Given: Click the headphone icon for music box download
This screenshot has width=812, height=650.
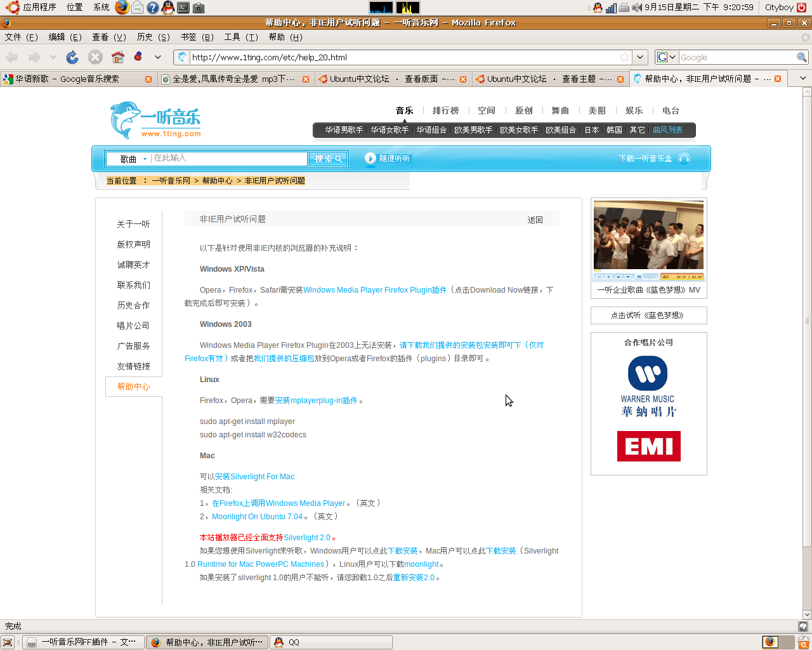Looking at the screenshot, I should tap(684, 158).
